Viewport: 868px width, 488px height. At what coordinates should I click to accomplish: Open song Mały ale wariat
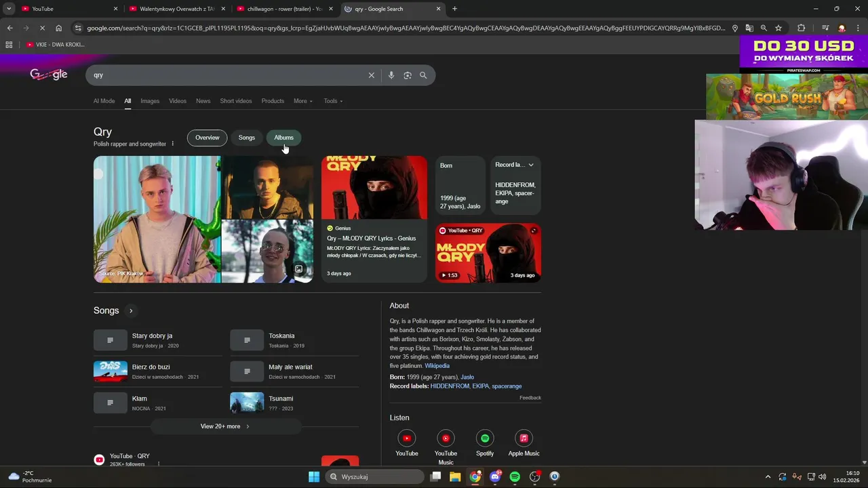point(294,371)
